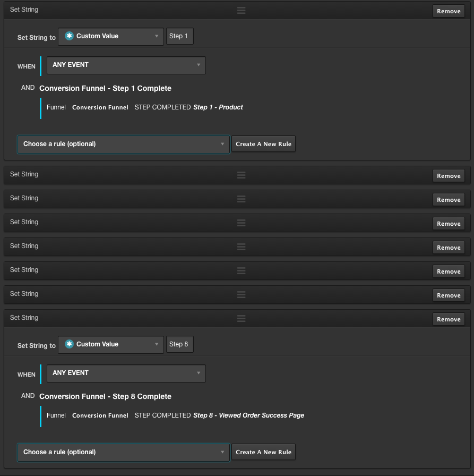Click the drag handle of the sixth Set String panel
Image resolution: width=474 pixels, height=476 pixels.
[x=241, y=271]
